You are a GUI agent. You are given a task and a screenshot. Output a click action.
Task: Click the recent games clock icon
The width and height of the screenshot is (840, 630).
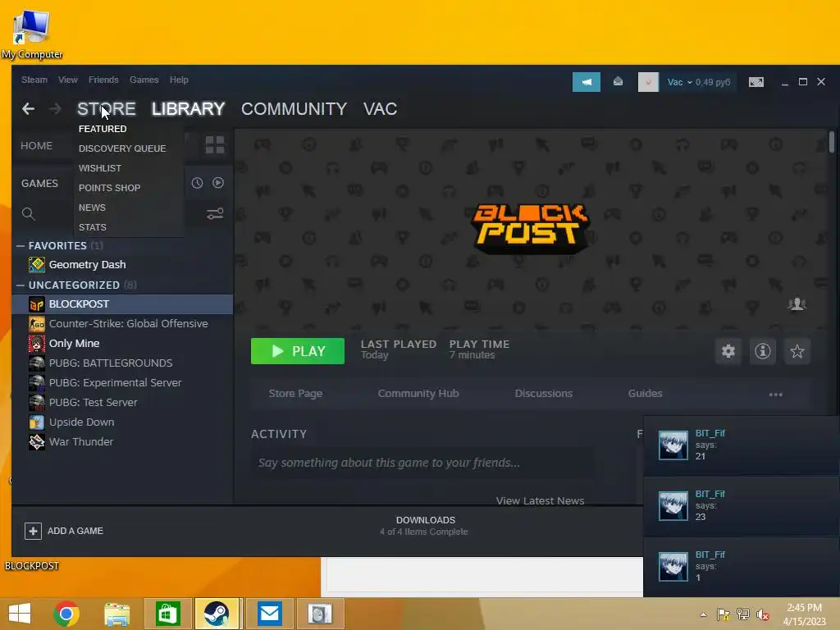[197, 183]
